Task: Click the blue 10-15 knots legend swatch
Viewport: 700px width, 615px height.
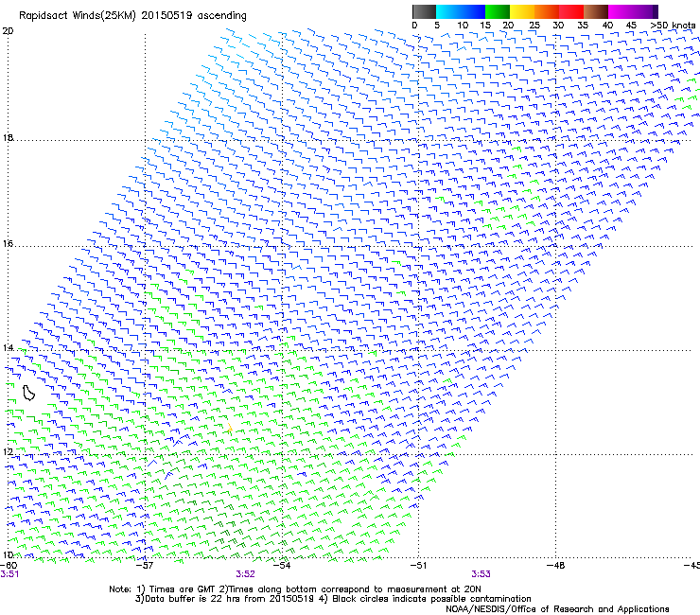Action: (473, 11)
